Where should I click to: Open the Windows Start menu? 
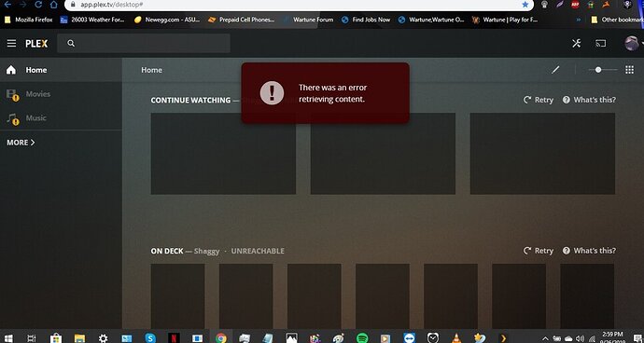click(x=7, y=338)
